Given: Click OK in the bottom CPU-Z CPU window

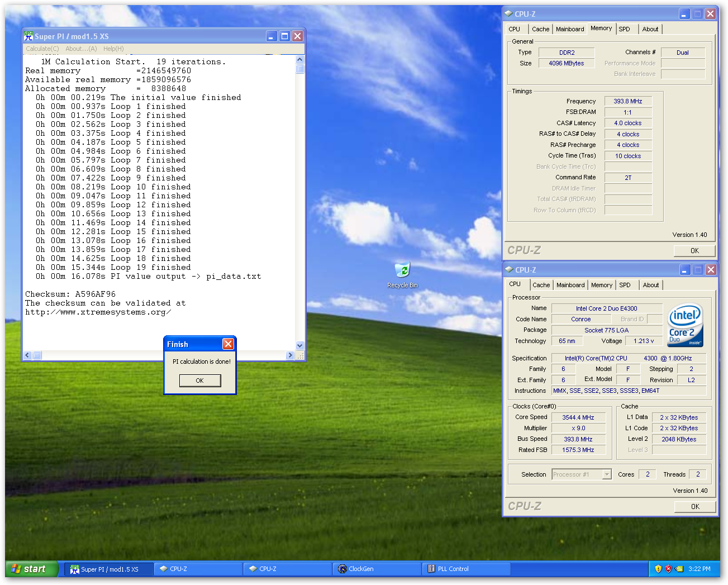Looking at the screenshot, I should pos(695,507).
